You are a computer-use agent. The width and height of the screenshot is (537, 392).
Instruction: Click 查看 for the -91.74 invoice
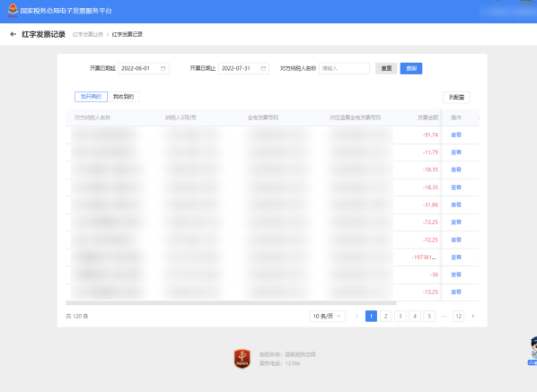point(456,135)
